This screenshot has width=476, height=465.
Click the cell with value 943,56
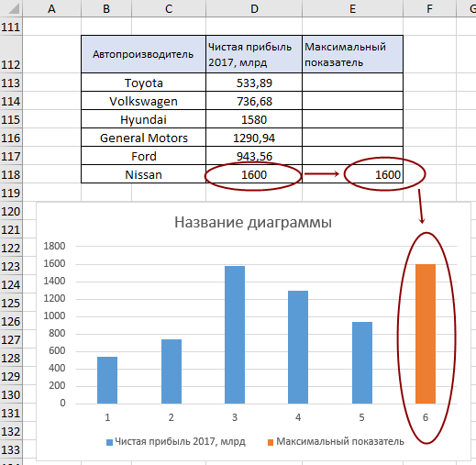(x=254, y=156)
